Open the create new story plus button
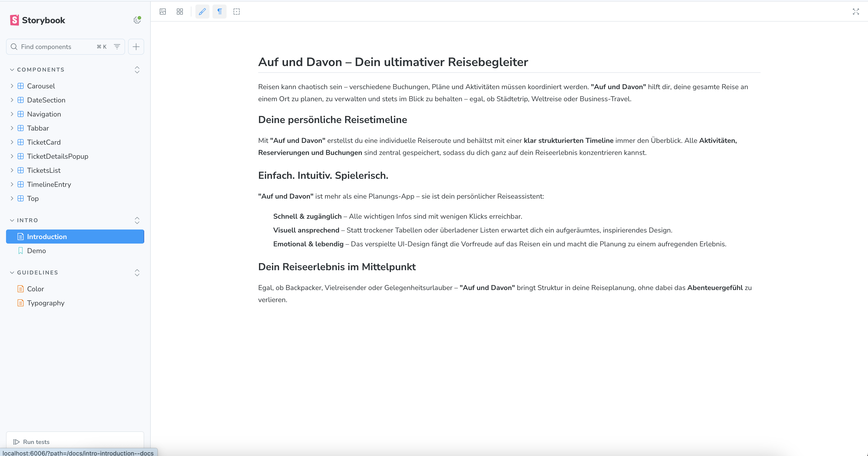868x456 pixels. (136, 46)
